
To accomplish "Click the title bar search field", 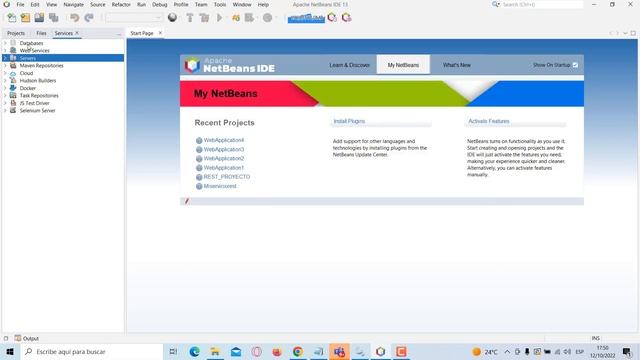I will [542, 4].
